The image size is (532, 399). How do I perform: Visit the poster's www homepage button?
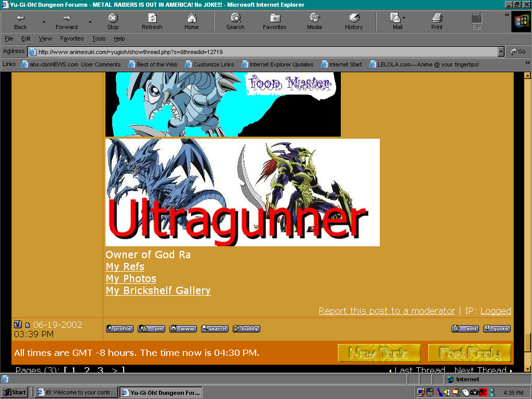pos(183,328)
